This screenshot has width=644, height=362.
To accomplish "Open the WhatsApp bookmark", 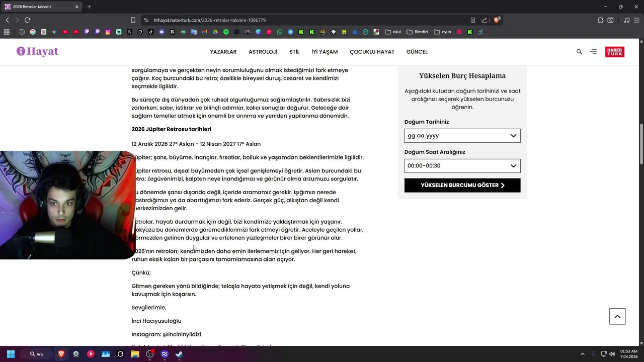I will [280, 32].
